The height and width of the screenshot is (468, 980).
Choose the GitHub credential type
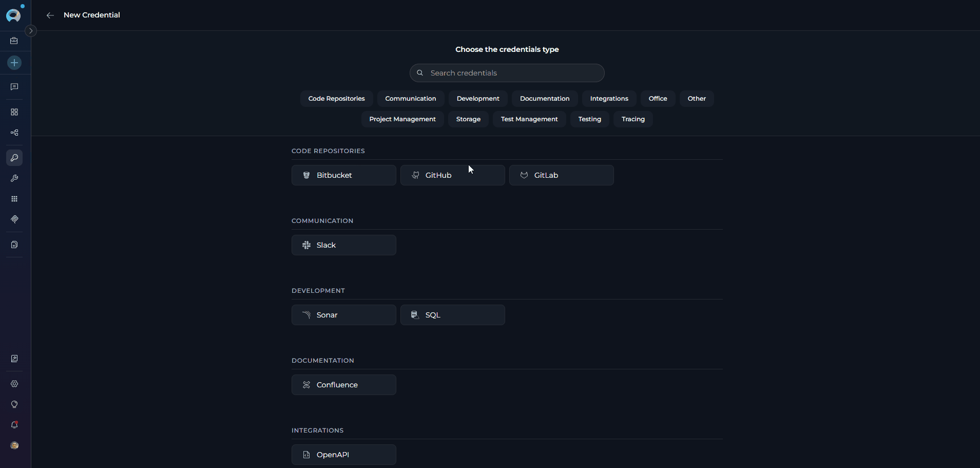(x=453, y=175)
